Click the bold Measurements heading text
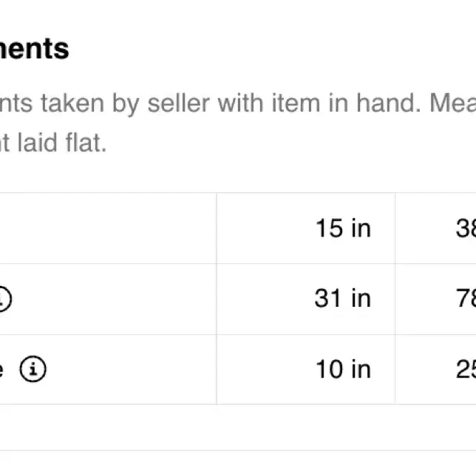Viewport: 476px width, 476px height. [34, 49]
